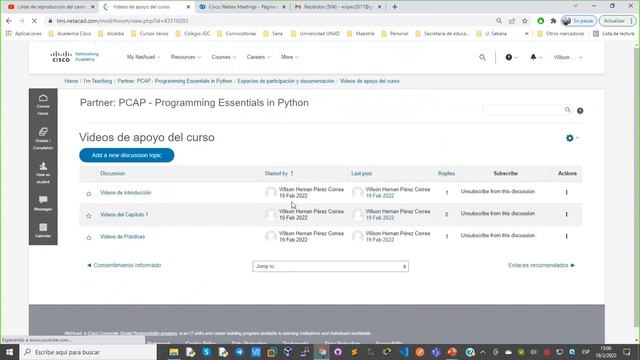Viewport: 640px width, 360px height.
Task: Expand the Resources menu
Action: 186,57
